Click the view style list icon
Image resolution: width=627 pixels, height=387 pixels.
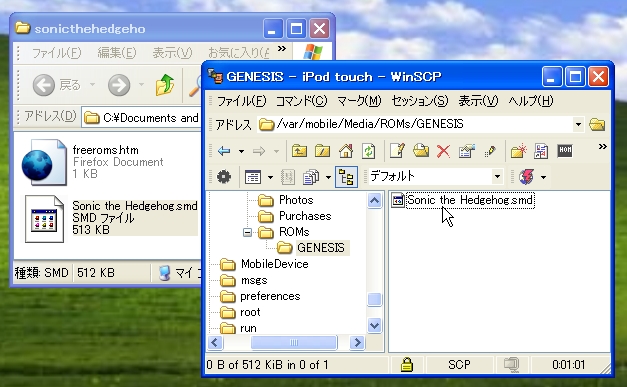tap(253, 177)
